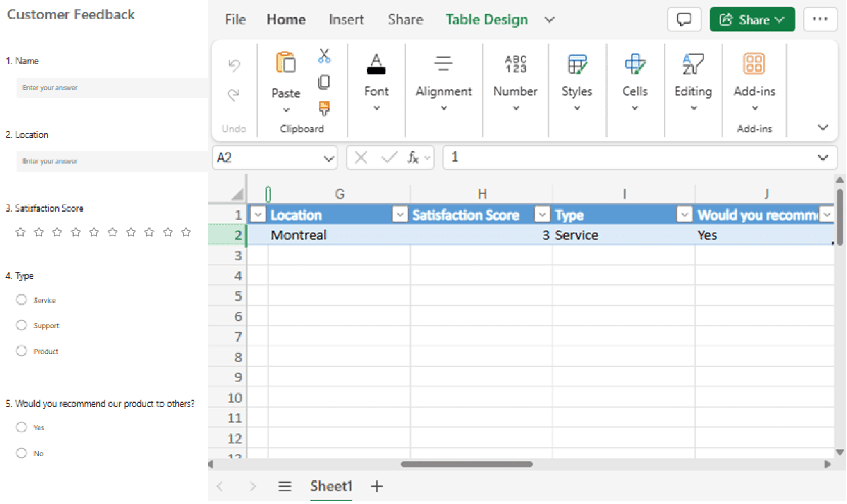The image size is (847, 504).
Task: Select the Cut (scissors) tool
Action: click(325, 57)
